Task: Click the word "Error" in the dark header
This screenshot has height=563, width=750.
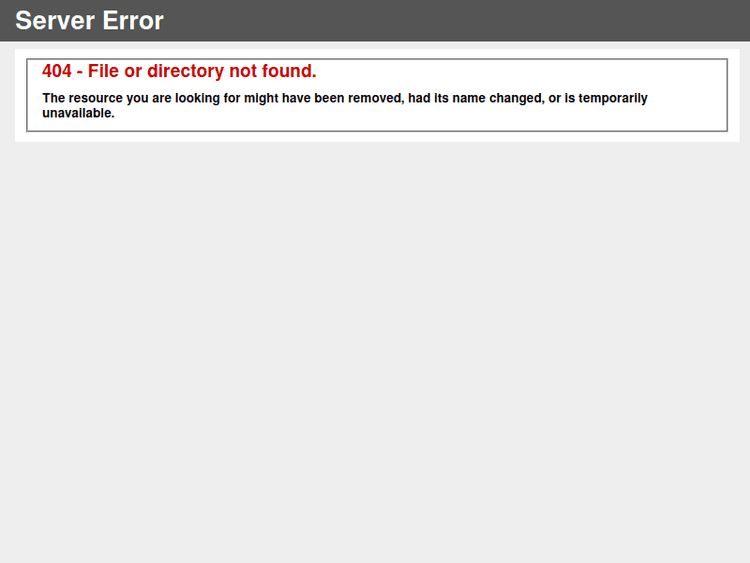Action: pos(133,21)
